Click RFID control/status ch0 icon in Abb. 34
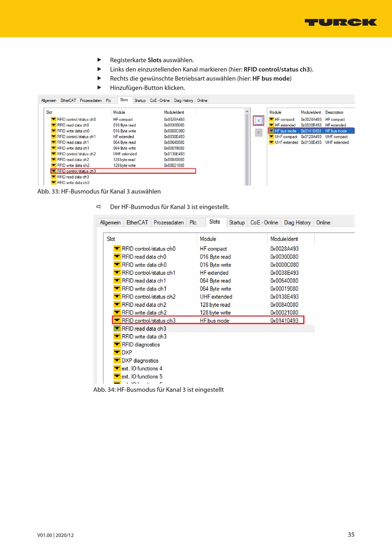Viewport: 392px width, 554px height. 117,249
